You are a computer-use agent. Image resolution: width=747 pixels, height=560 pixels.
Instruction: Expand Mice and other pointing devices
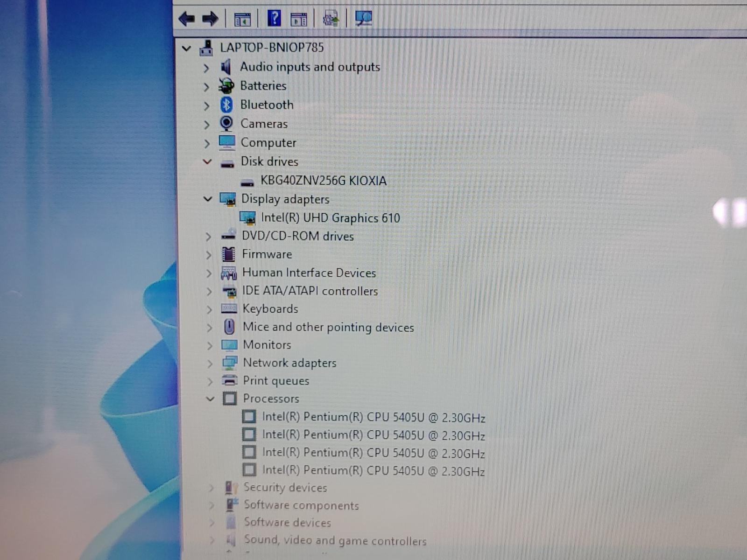(210, 328)
